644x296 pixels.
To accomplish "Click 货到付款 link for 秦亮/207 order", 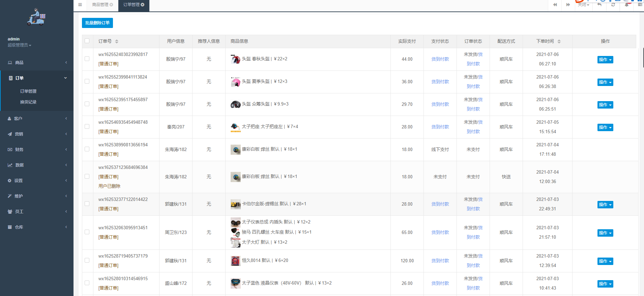I will 440,127.
